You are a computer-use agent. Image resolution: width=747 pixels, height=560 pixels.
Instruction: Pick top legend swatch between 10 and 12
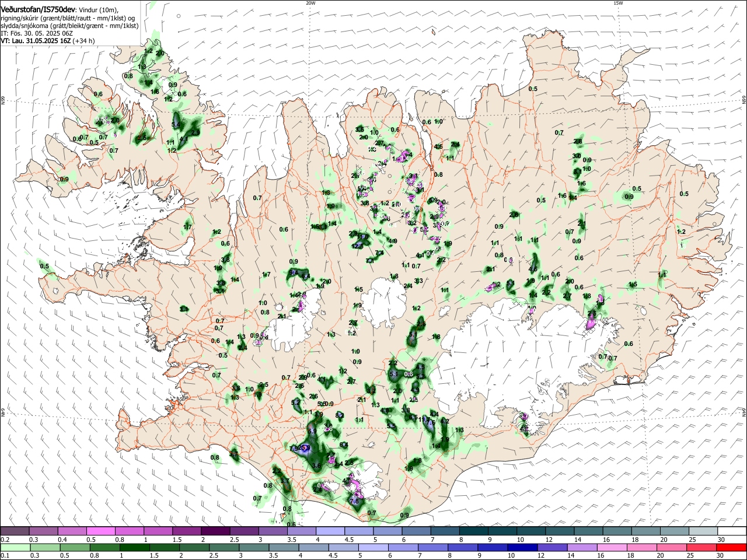(x=530, y=531)
